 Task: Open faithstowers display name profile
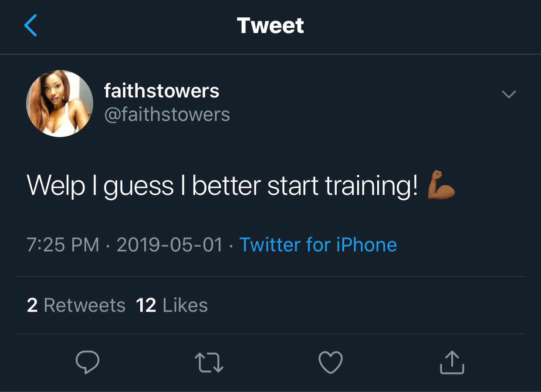162,91
